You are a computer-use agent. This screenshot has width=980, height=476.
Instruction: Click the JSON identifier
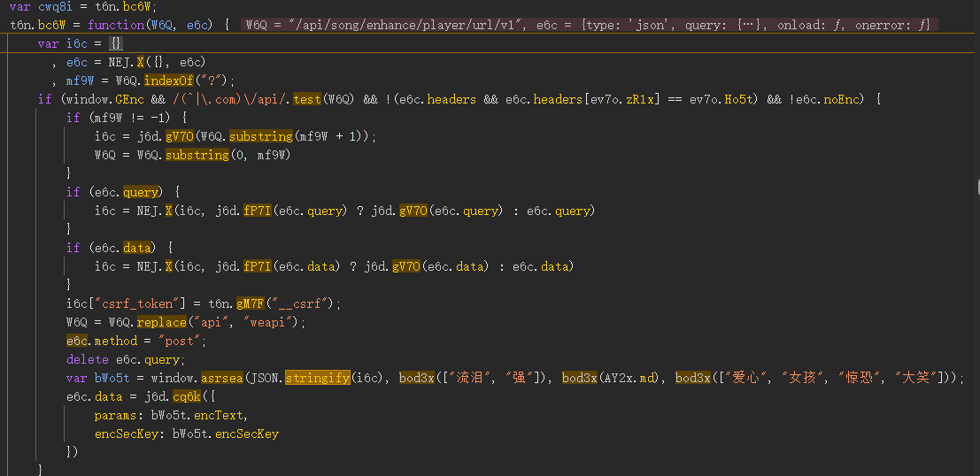(265, 378)
